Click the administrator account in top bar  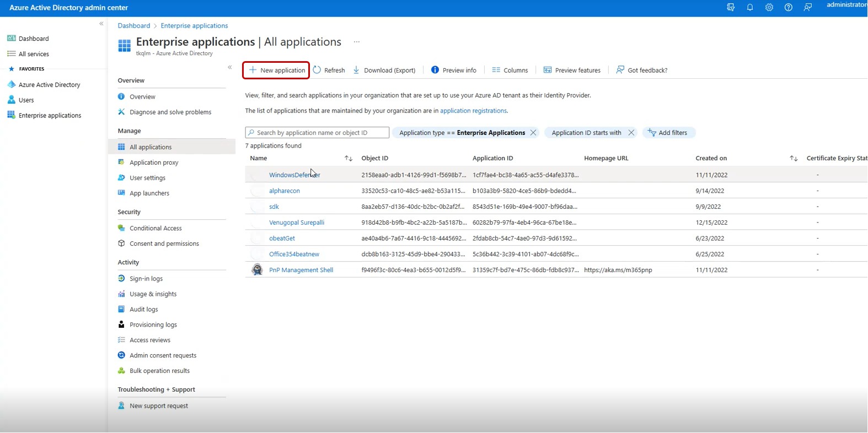(x=846, y=5)
